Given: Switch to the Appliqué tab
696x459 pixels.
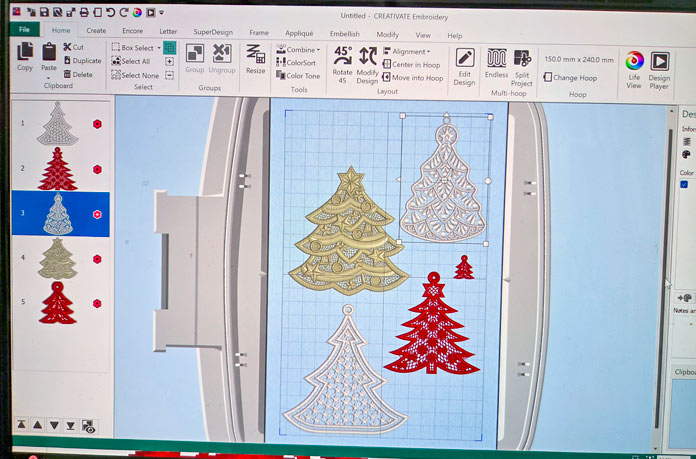Looking at the screenshot, I should point(299,33).
